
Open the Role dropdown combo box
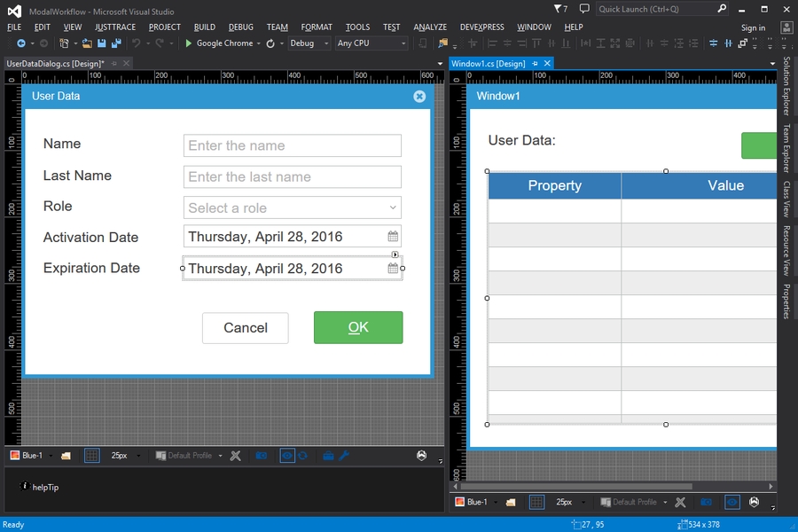(x=293, y=207)
